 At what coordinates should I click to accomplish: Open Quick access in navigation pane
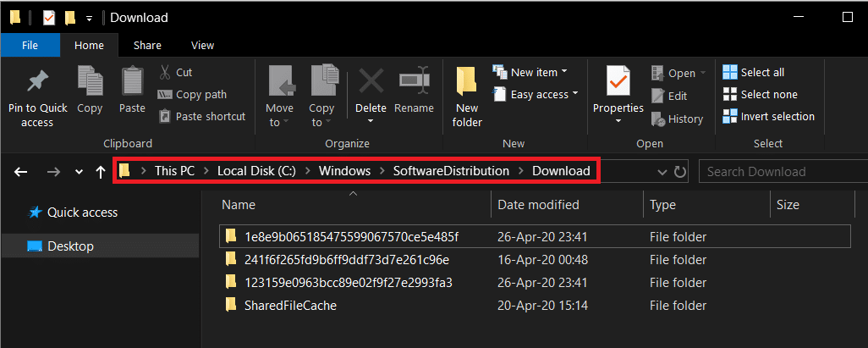click(x=82, y=213)
